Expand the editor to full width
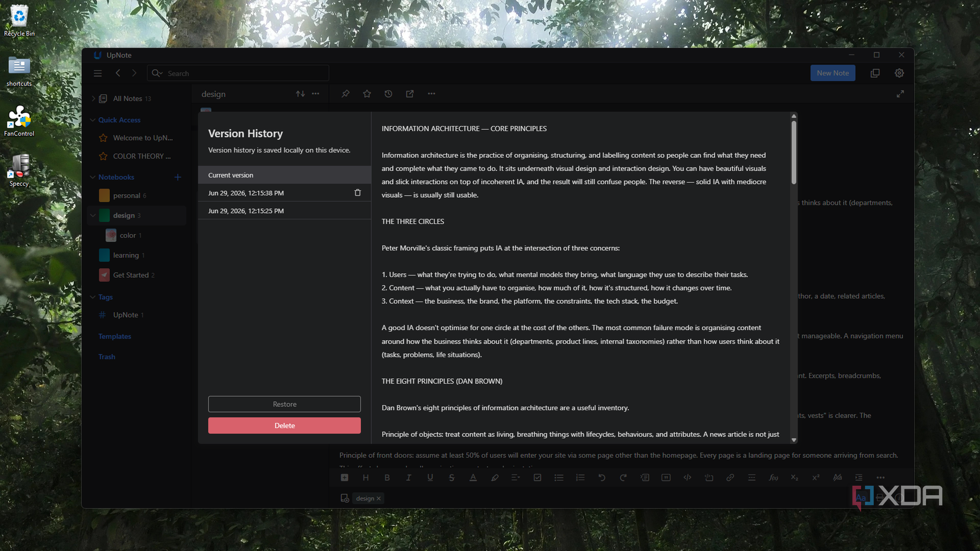Screen dimensions: 980x551 click(900, 94)
